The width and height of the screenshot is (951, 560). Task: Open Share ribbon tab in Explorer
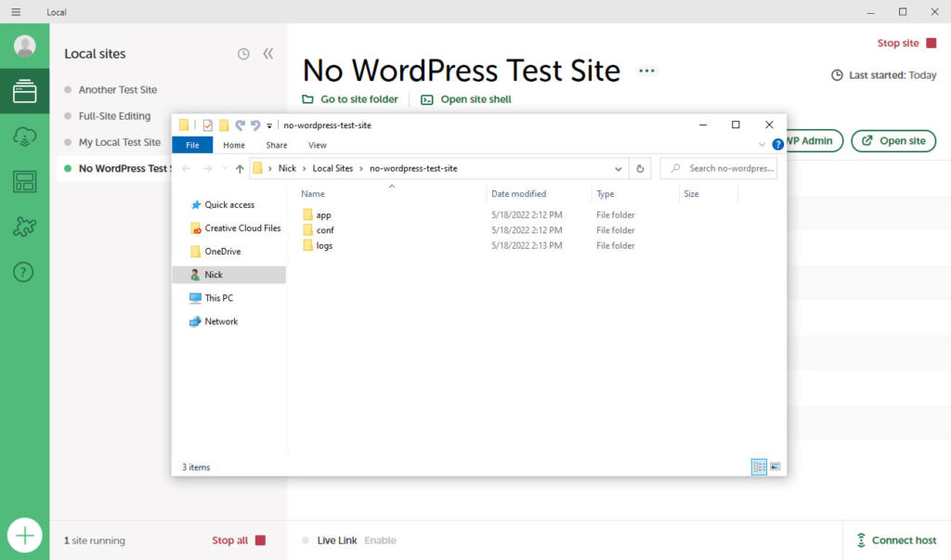point(277,145)
